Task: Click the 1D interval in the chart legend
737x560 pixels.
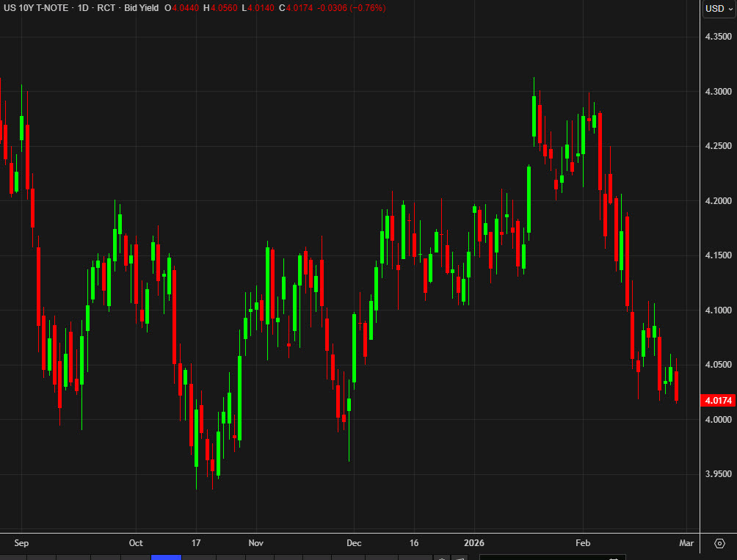Action: click(81, 9)
